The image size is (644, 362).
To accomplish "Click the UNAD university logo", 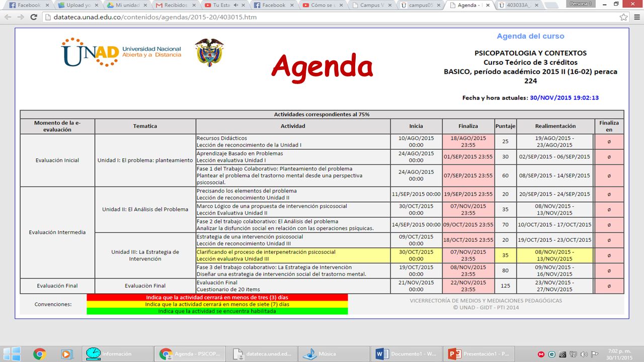I will 121,52.
